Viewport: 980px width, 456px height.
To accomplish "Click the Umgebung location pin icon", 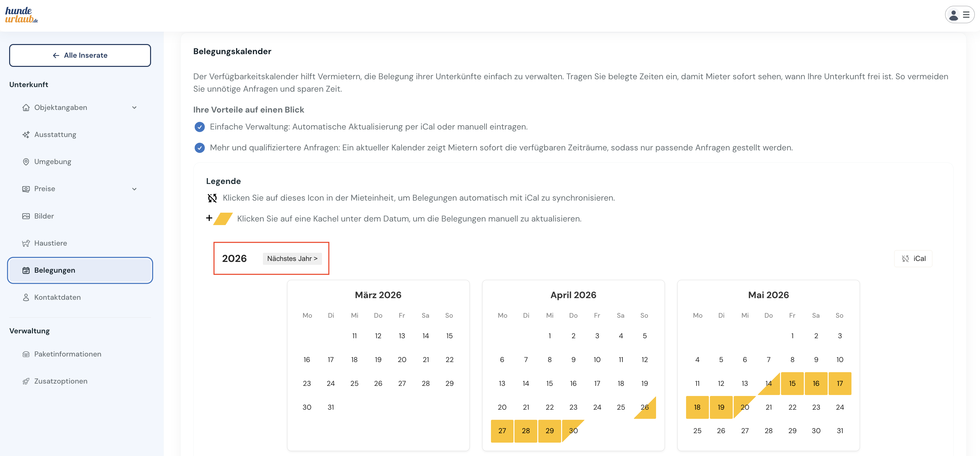I will (26, 162).
